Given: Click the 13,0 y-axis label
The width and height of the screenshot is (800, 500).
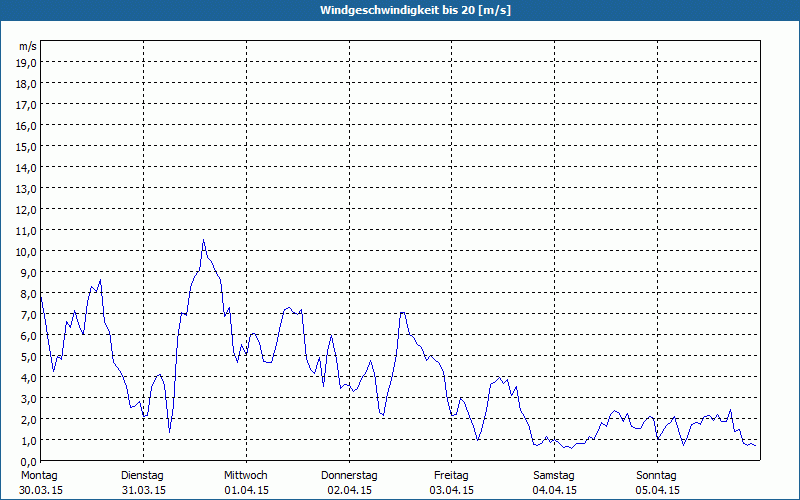Looking at the screenshot, I should (x=27, y=189).
